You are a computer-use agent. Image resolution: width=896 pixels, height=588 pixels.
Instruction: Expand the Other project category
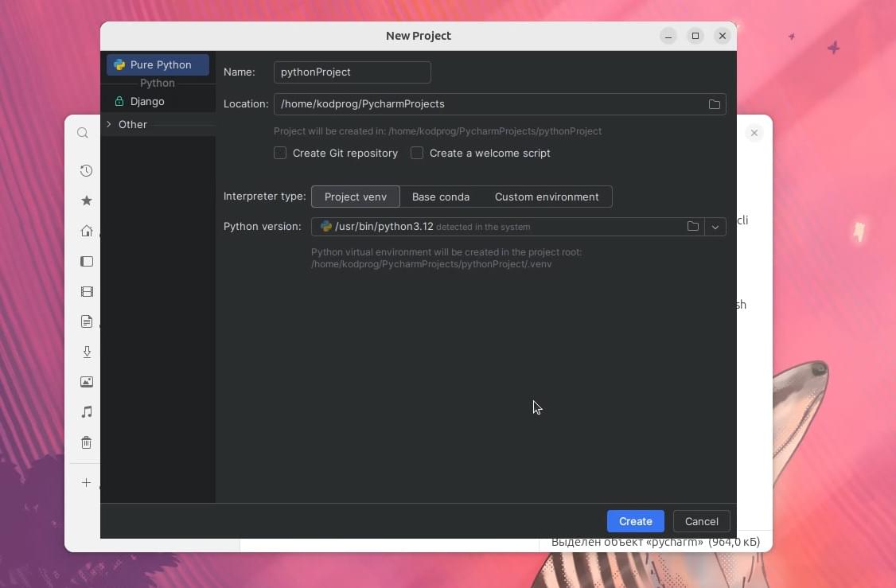(x=108, y=124)
